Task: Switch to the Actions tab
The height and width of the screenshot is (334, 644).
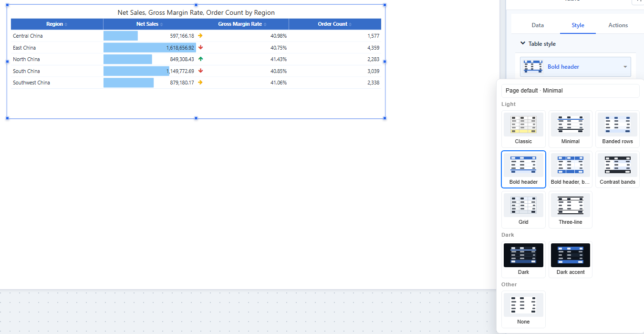Action: coord(618,25)
